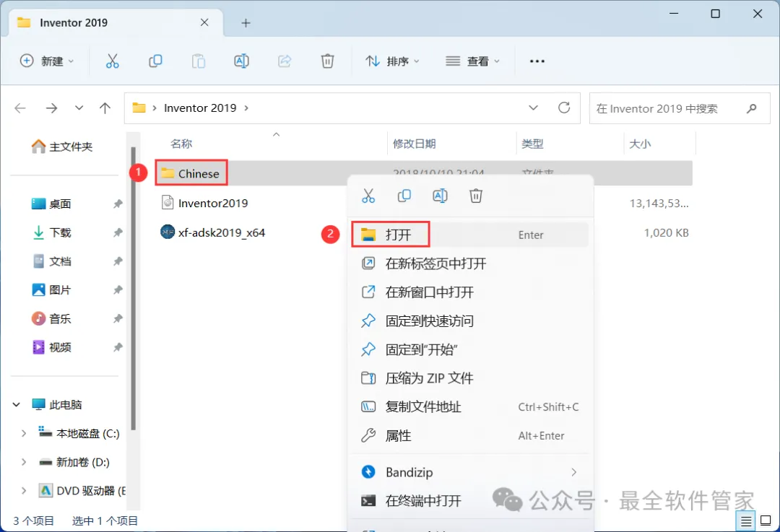Select the Inventor2019 file
This screenshot has width=780, height=532.
pos(204,203)
